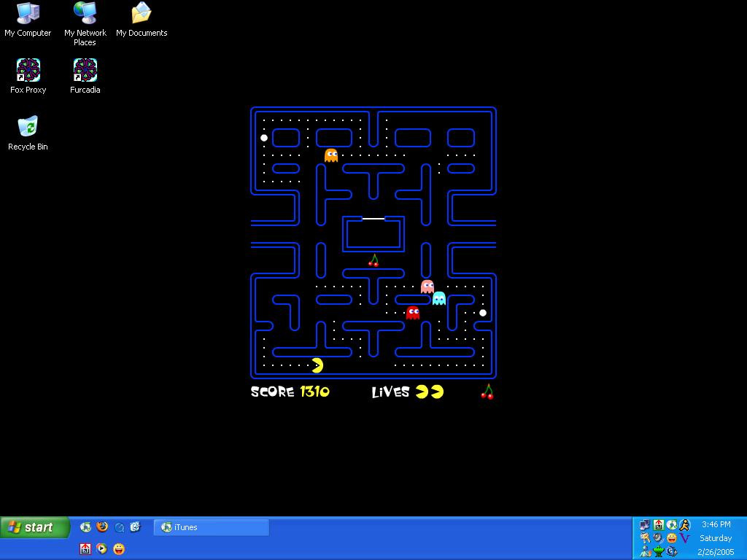The height and width of the screenshot is (560, 747).
Task: Switch to the iTunes taskbar button
Action: (x=212, y=527)
